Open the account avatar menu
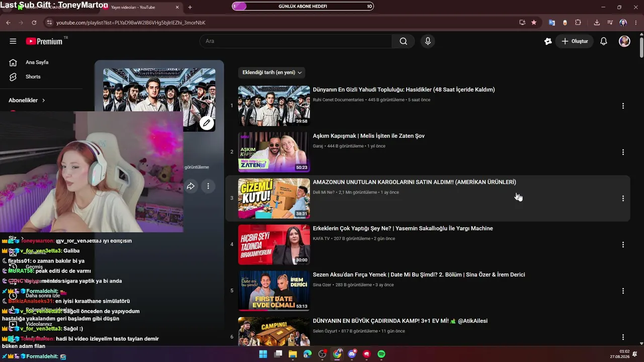 tap(624, 41)
